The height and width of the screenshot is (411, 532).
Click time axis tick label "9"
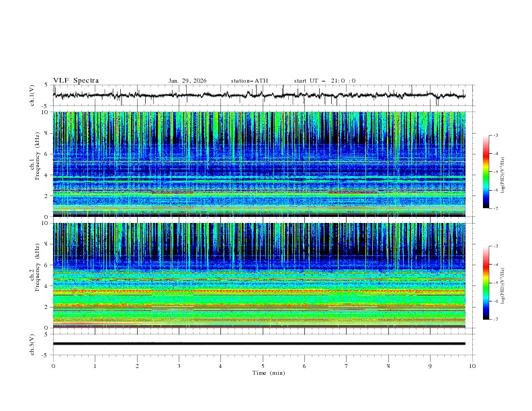[x=430, y=366]
